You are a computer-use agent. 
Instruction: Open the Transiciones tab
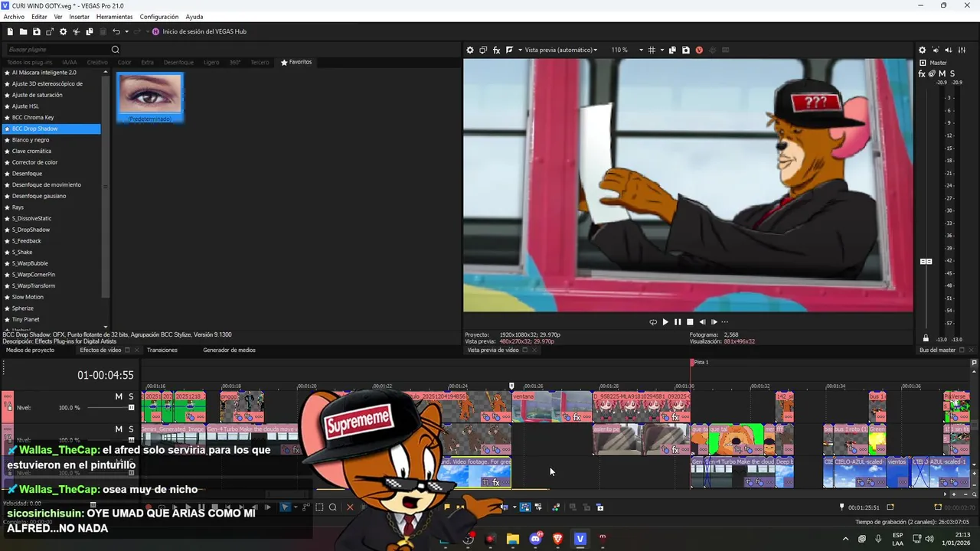pyautogui.click(x=162, y=350)
